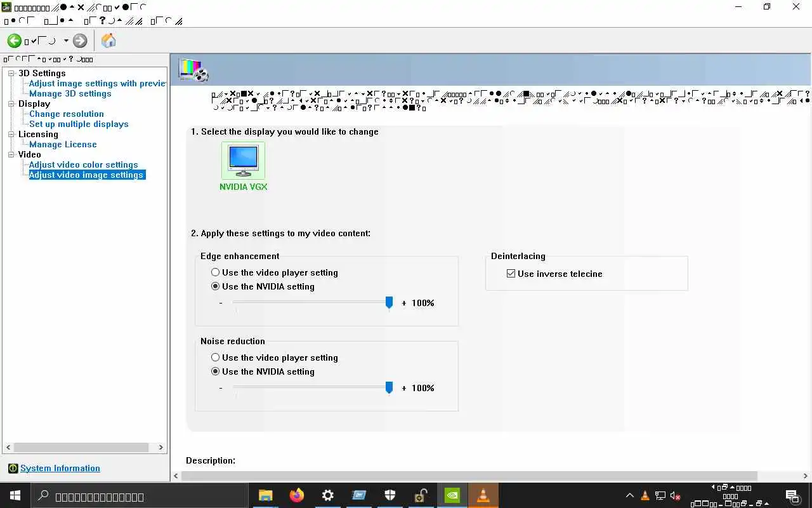Choose NVIDIA setting for Edge enhancement
This screenshot has width=812, height=508.
(x=216, y=286)
